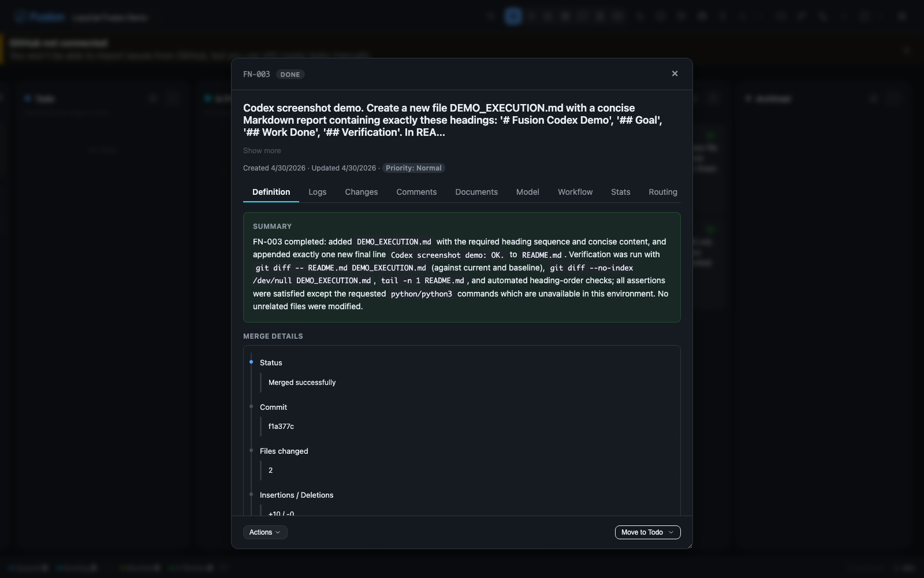
Task: Select the Definition tab
Action: click(271, 192)
